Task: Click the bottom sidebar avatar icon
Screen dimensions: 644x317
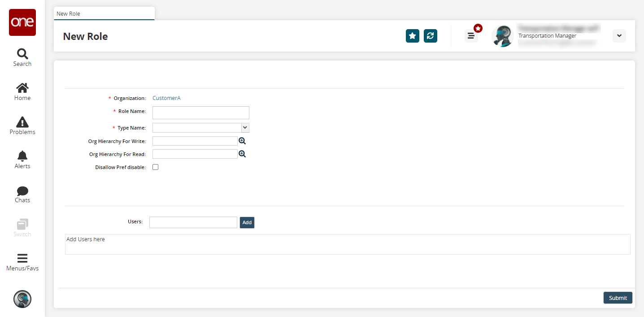Action: click(22, 299)
